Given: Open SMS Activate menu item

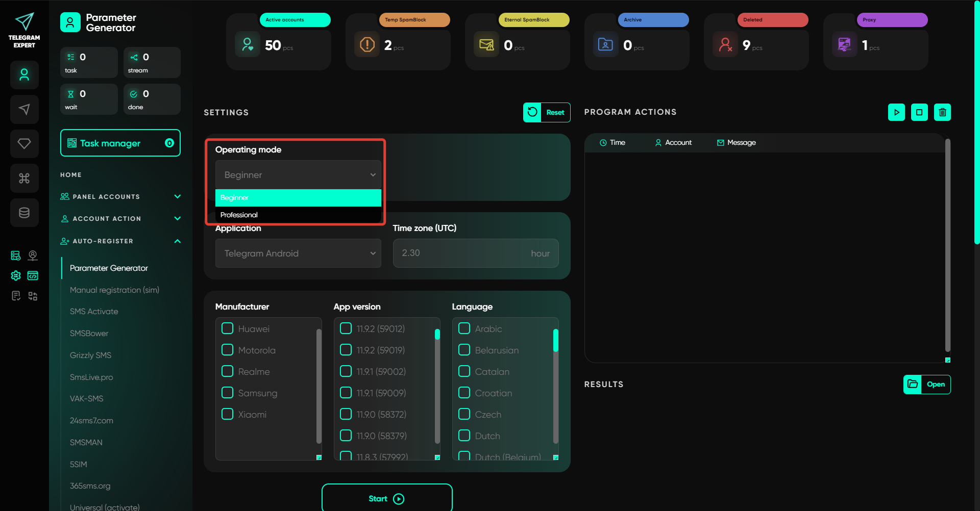Looking at the screenshot, I should click(x=94, y=312).
